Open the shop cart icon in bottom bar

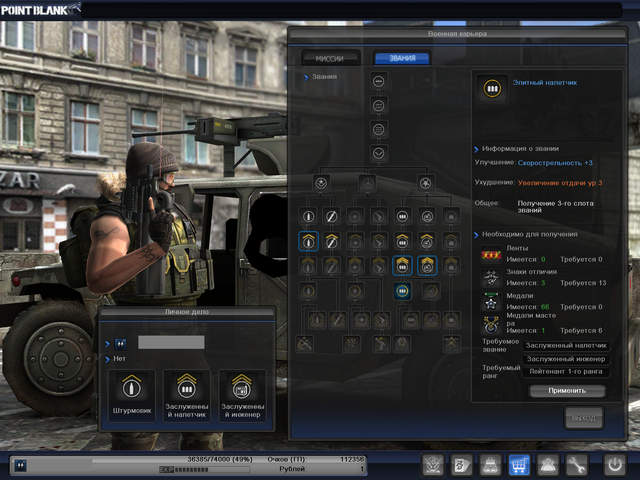[518, 464]
